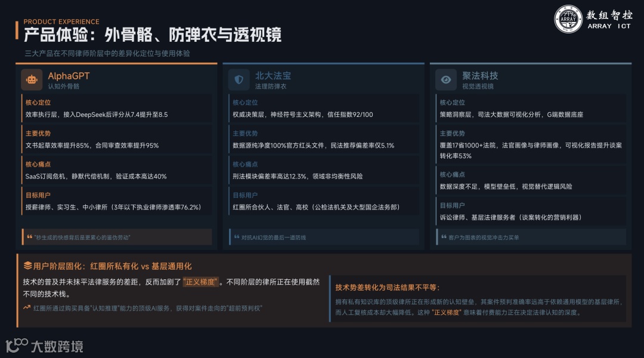
Task: Click the line 诉讼律师、基层法律服务者
Action: coord(510,217)
